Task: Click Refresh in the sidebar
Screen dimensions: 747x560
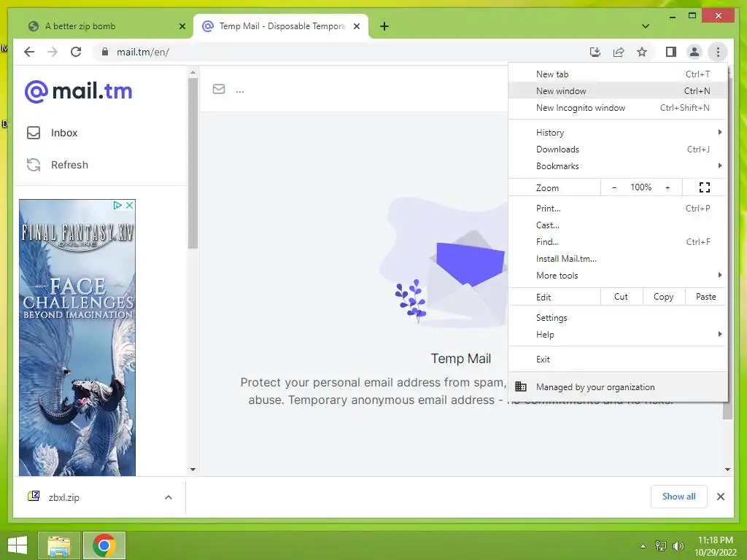Action: (x=58, y=165)
